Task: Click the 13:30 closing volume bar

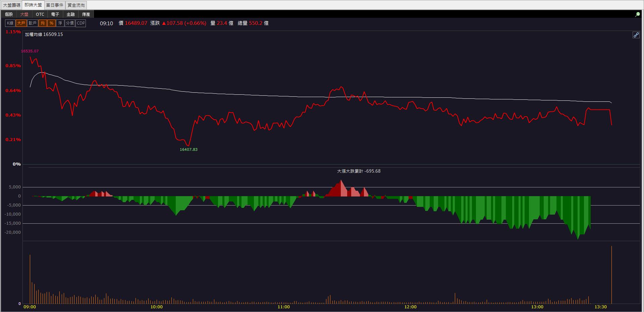Action: (x=611, y=275)
